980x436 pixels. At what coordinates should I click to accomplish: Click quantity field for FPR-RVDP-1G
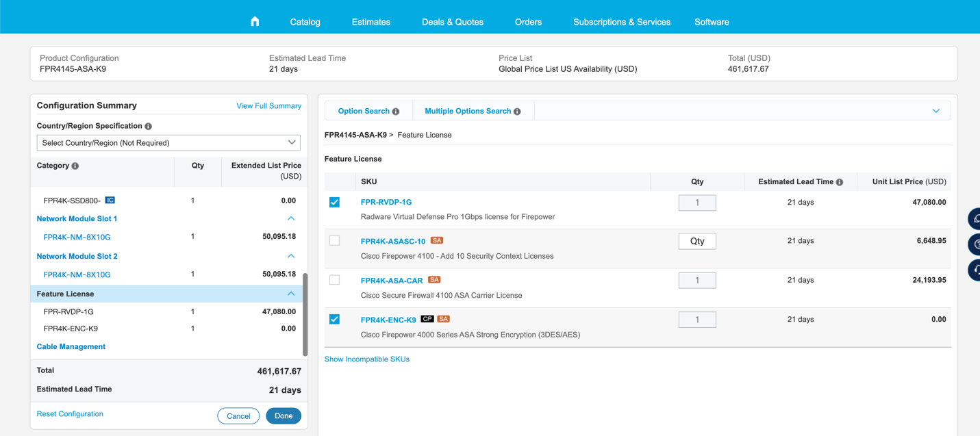point(697,203)
